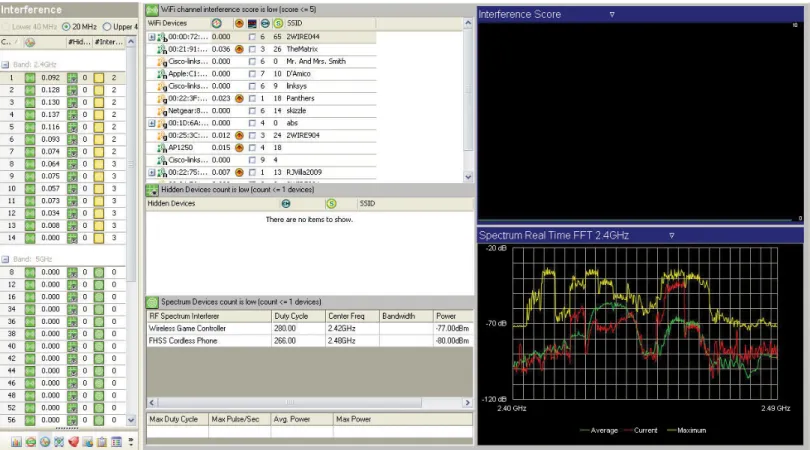810x450 pixels.
Task: Sort by the Duty Cycle column header
Action: [298, 316]
